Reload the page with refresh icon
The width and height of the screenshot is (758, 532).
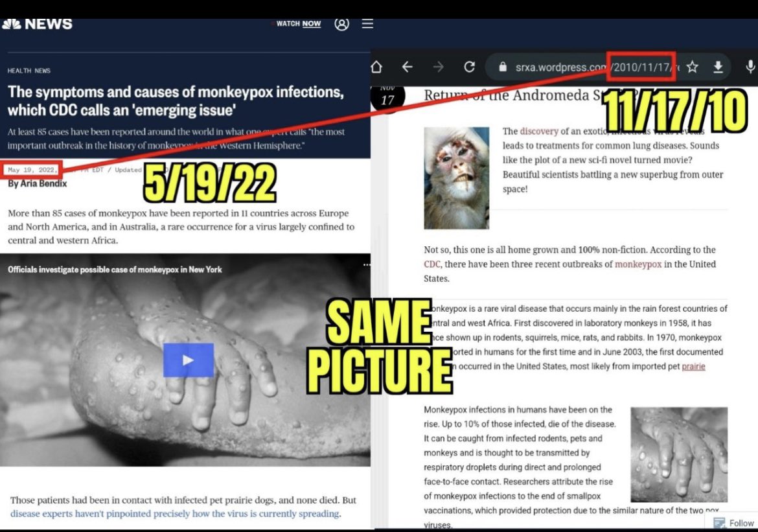pyautogui.click(x=470, y=67)
